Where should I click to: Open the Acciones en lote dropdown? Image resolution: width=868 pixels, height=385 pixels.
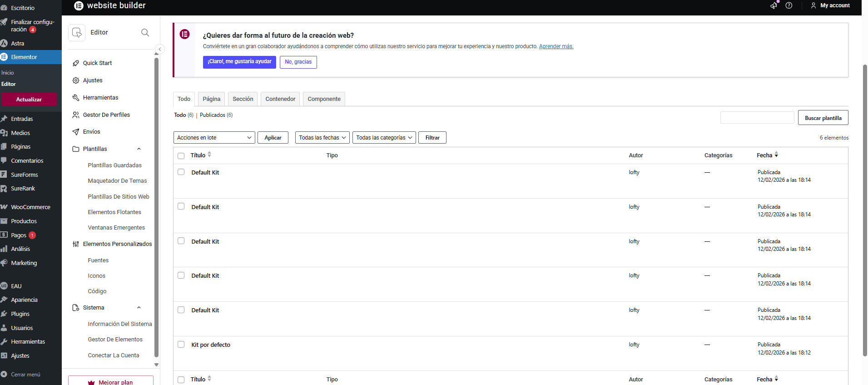[214, 138]
